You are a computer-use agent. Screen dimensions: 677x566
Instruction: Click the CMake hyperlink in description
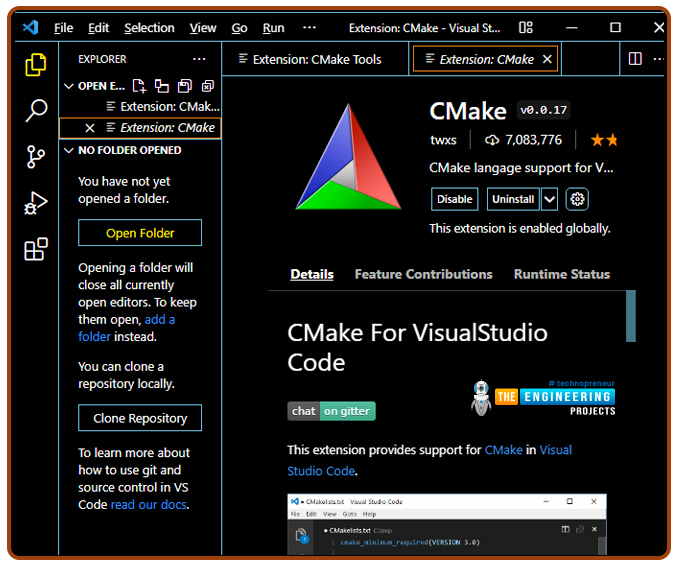pyautogui.click(x=503, y=450)
